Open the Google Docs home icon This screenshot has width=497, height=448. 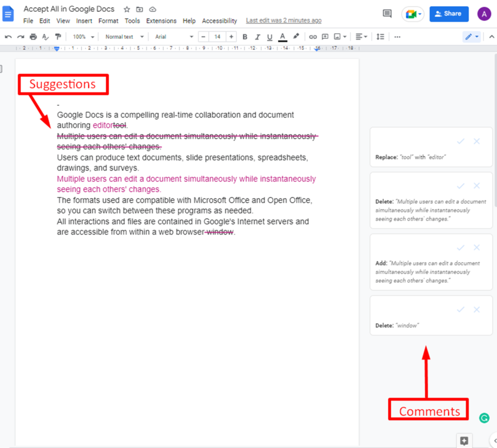coord(8,14)
